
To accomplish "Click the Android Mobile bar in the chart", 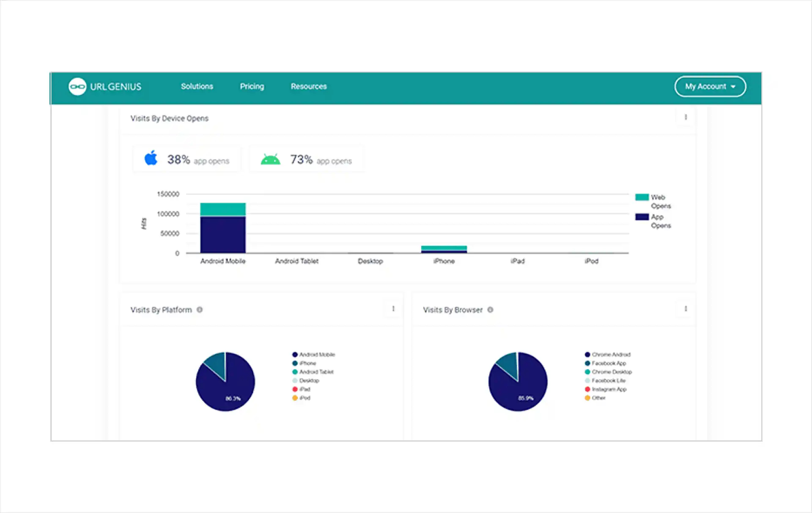I will pos(223,229).
